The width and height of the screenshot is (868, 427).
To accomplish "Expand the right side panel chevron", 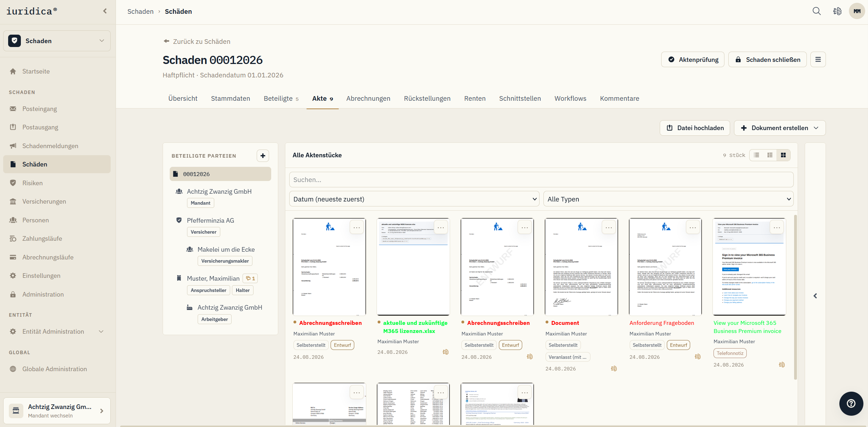I will pyautogui.click(x=815, y=296).
